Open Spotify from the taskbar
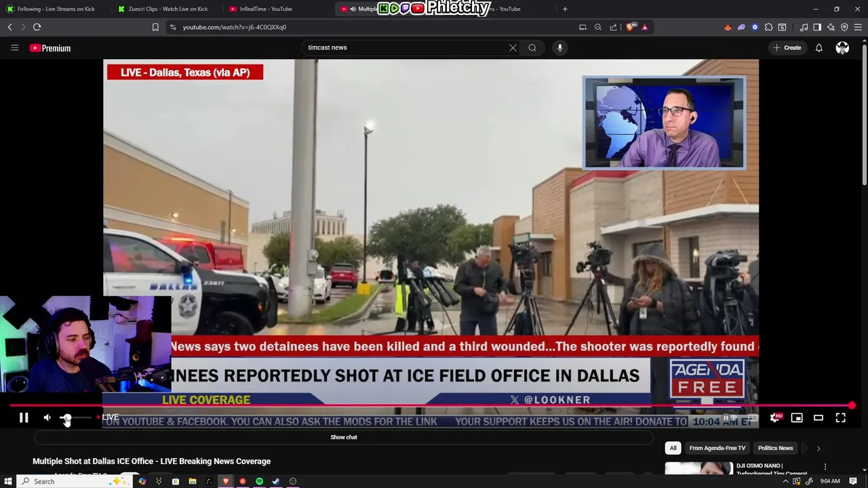The height and width of the screenshot is (488, 868). (259, 481)
